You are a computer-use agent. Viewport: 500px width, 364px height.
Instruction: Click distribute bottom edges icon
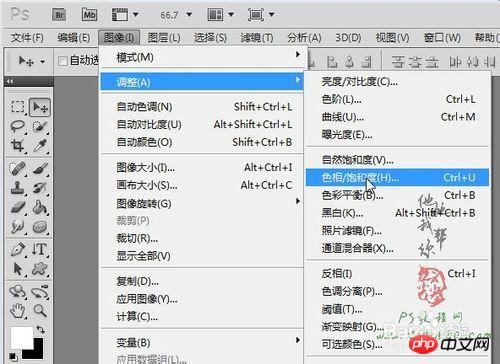[x=432, y=62]
